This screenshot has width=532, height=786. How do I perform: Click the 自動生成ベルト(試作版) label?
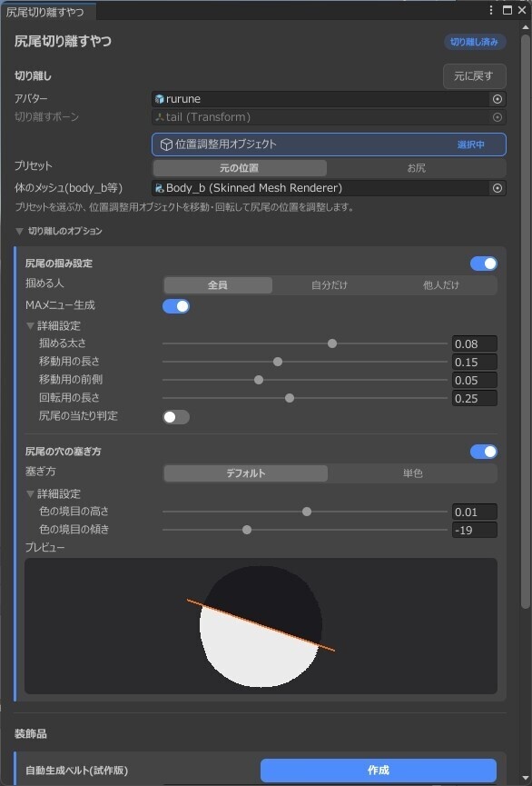coord(76,771)
